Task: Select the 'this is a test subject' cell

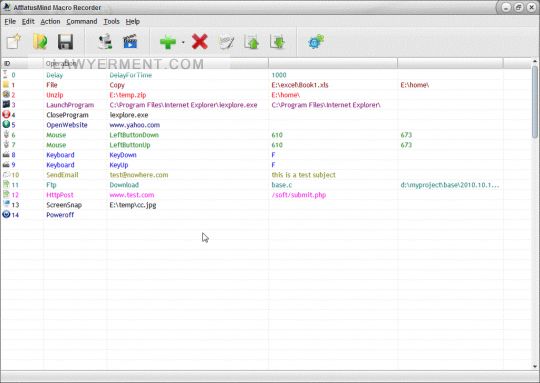Action: [x=303, y=175]
